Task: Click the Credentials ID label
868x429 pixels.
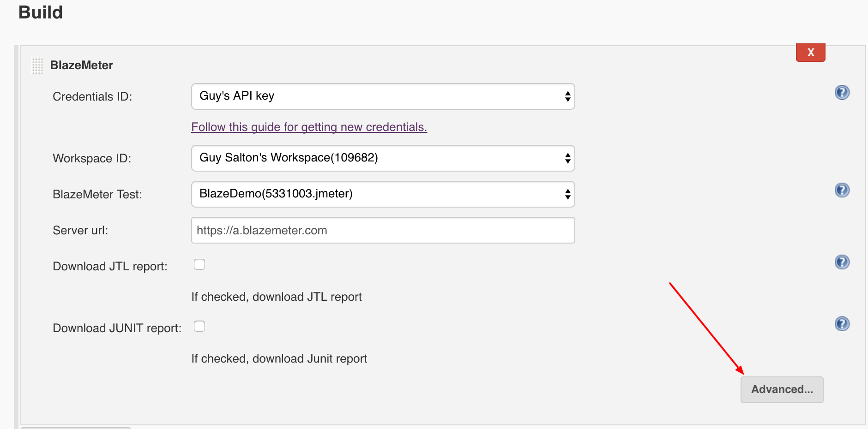Action: [92, 96]
